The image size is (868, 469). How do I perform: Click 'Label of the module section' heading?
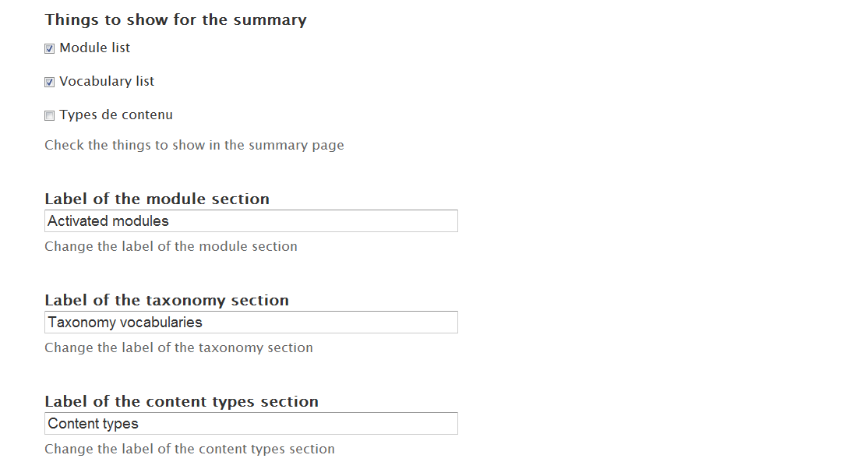click(157, 199)
